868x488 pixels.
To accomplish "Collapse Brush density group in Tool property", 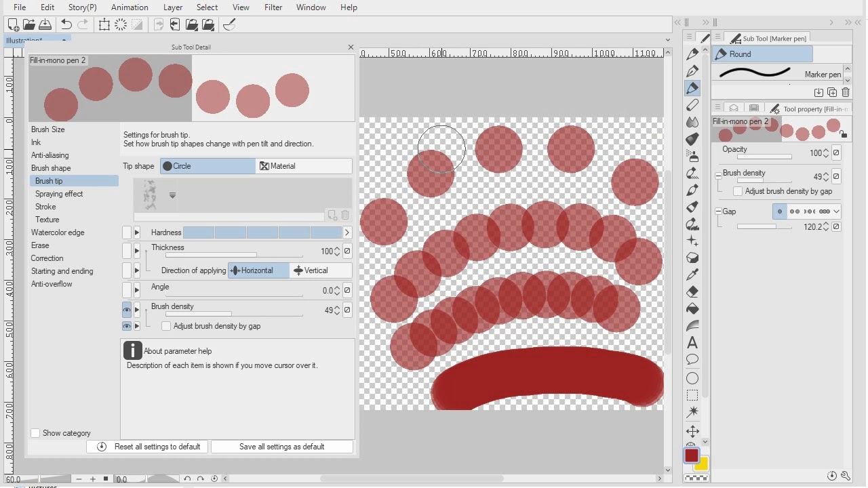I will pyautogui.click(x=718, y=176).
